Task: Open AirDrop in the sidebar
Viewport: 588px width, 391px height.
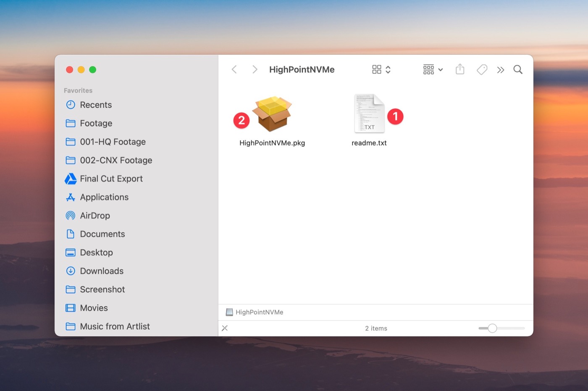Action: [x=95, y=216]
